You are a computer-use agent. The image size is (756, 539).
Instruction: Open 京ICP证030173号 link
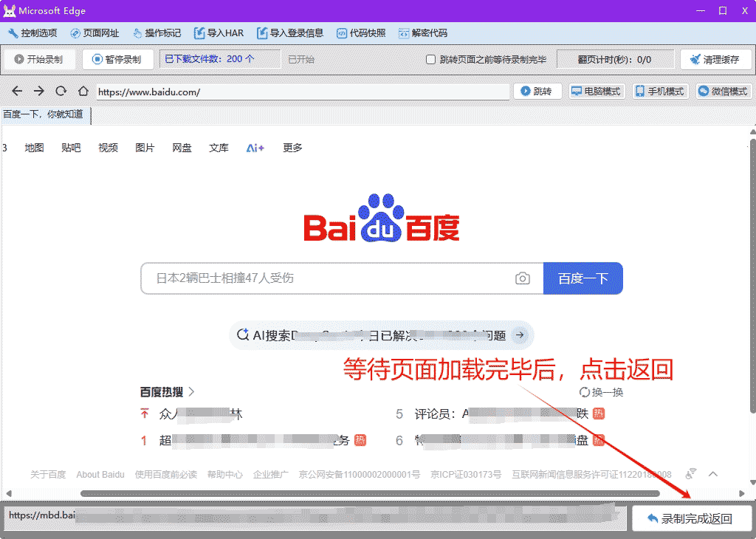(x=466, y=475)
